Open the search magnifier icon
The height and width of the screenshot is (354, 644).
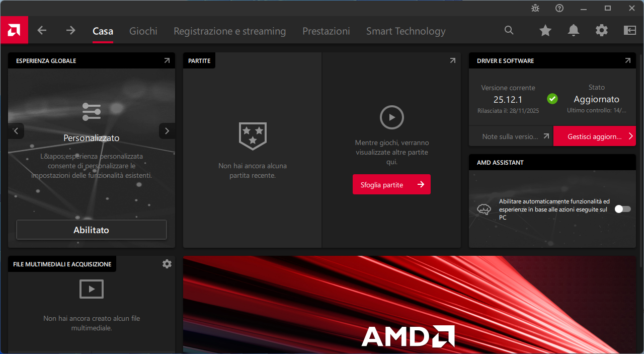coord(509,31)
